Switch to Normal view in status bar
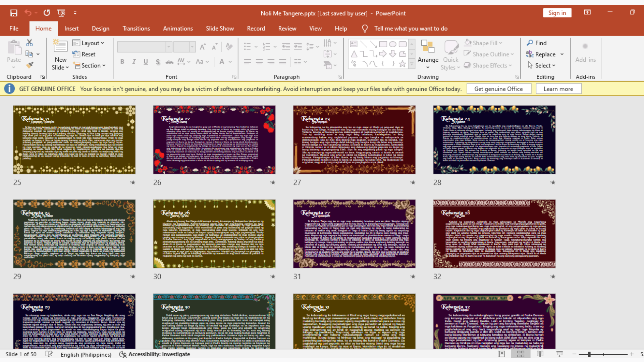Screen dimensions: 644x362 coord(501,354)
